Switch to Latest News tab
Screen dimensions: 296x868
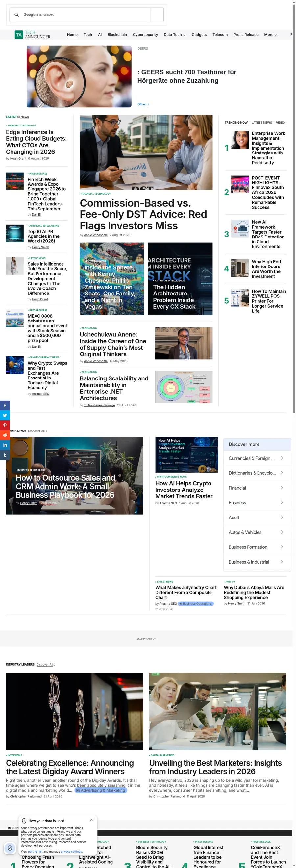(x=262, y=123)
